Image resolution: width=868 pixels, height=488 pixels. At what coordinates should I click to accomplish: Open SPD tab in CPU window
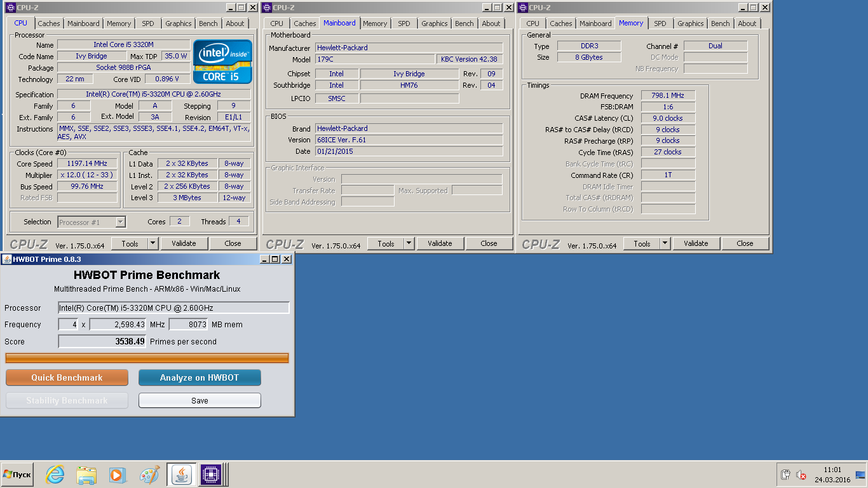pos(148,24)
